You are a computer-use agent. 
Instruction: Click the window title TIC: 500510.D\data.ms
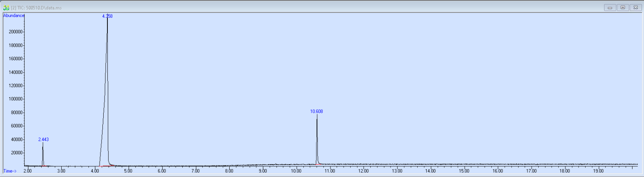36,8
